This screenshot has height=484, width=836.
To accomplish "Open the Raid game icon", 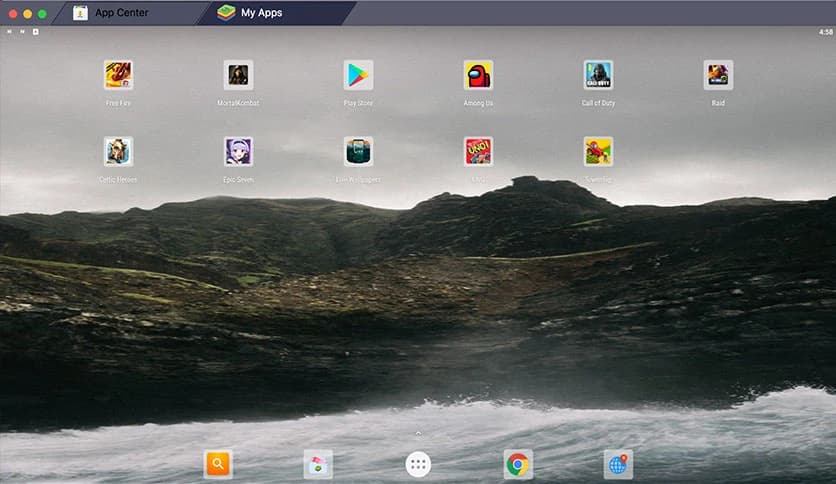I will [718, 75].
